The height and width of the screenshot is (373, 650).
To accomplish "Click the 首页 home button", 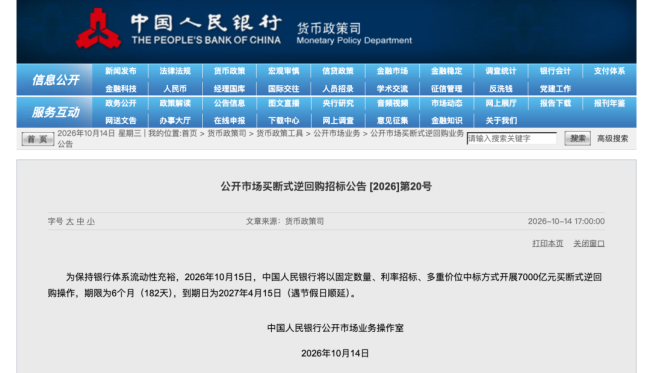I will click(38, 139).
